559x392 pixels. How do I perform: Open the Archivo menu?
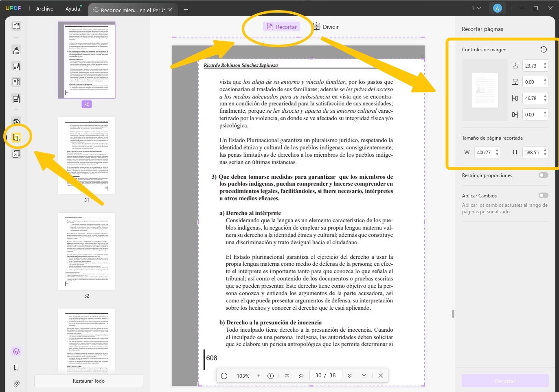pos(45,9)
